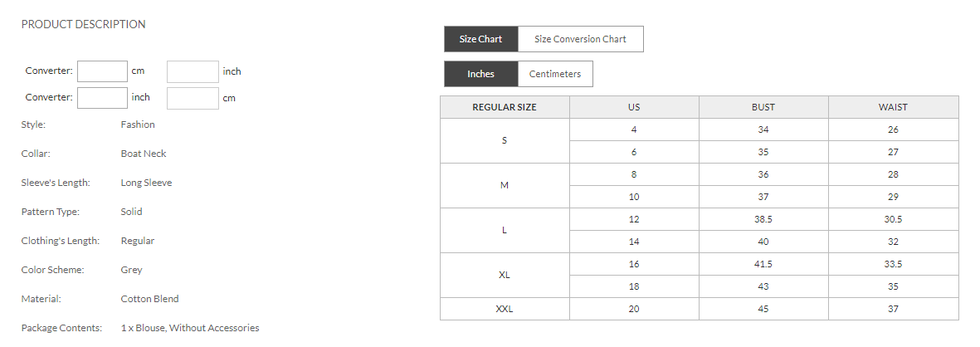
Task: Focus the inch-to-cm converter's inch input
Action: 102,98
